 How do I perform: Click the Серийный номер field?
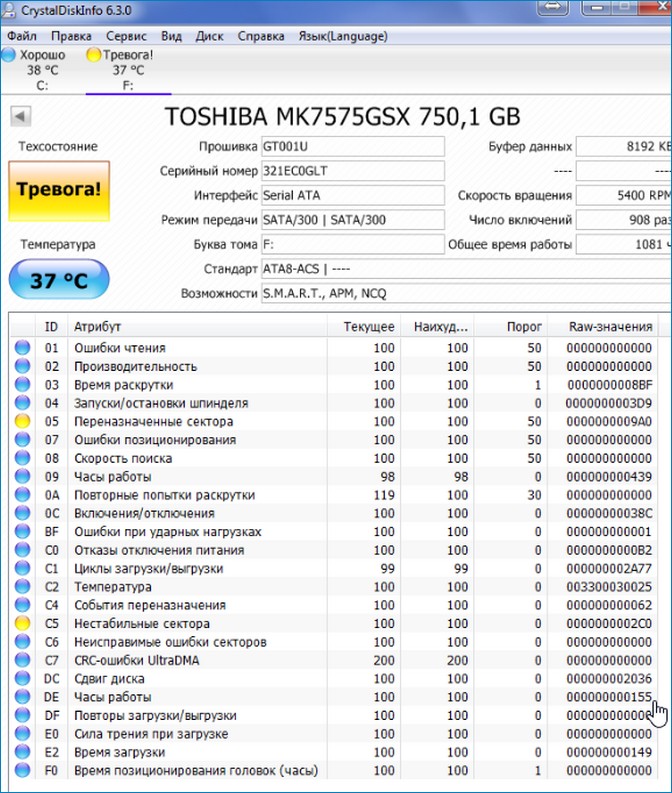coord(352,171)
